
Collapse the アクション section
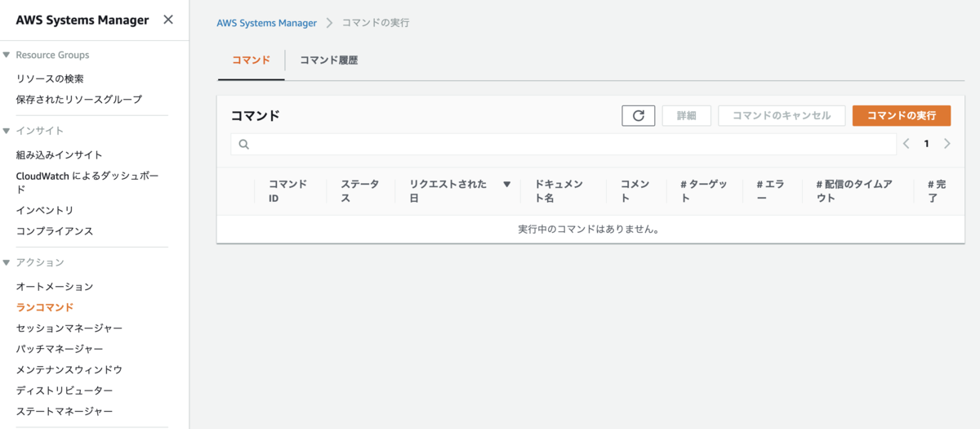pyautogui.click(x=7, y=262)
